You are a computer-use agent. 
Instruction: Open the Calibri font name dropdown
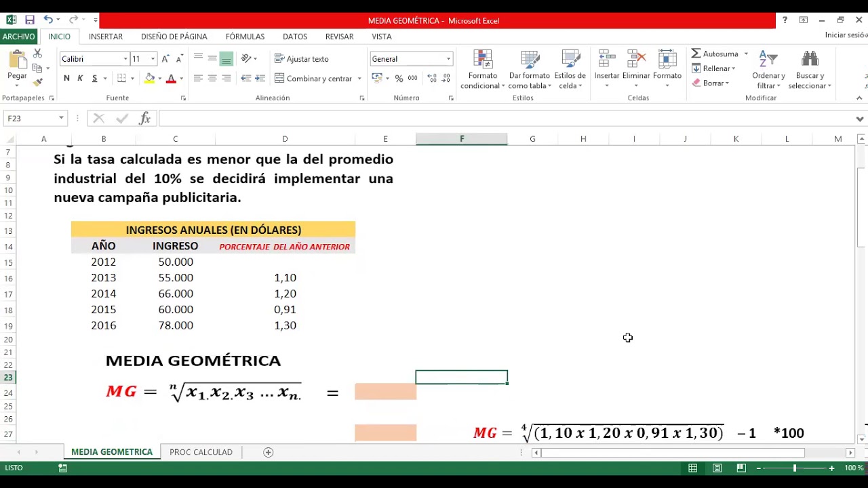pos(125,59)
